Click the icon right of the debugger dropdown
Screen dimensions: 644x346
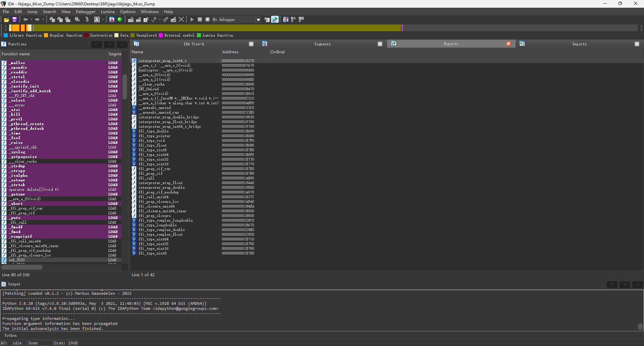click(267, 20)
